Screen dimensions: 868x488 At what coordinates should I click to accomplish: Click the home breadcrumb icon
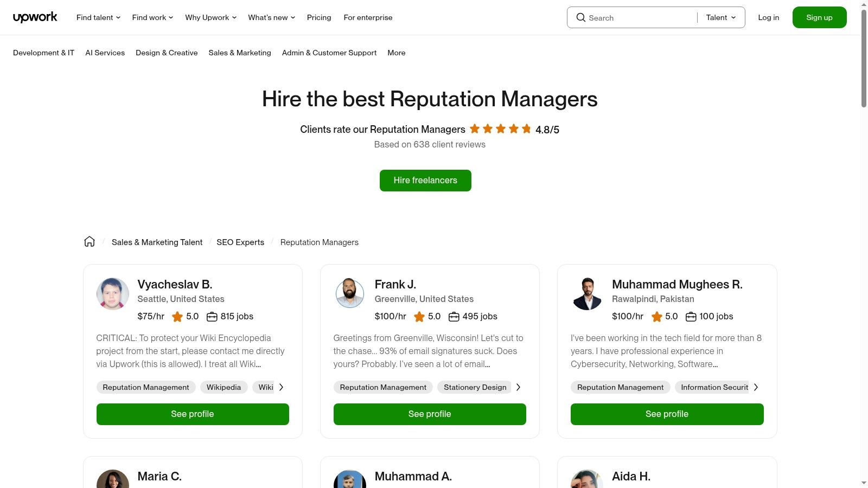[x=90, y=242]
